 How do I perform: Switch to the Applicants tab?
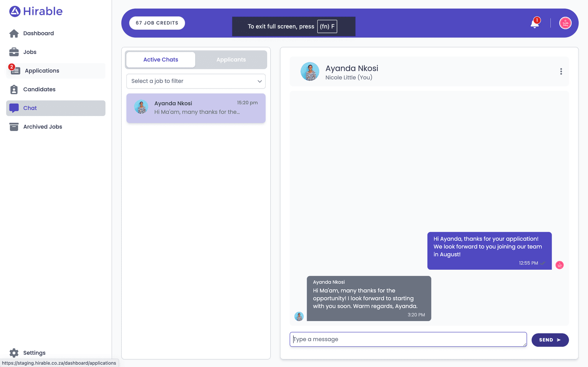(x=231, y=60)
